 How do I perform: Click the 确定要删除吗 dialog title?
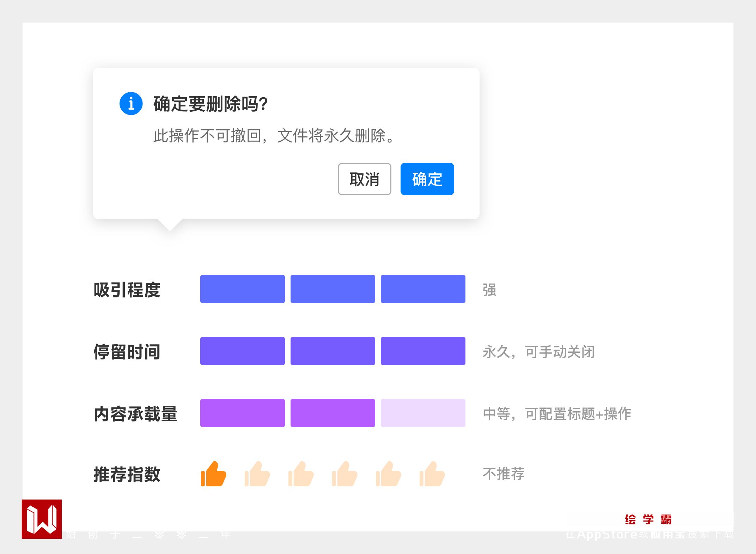click(211, 104)
